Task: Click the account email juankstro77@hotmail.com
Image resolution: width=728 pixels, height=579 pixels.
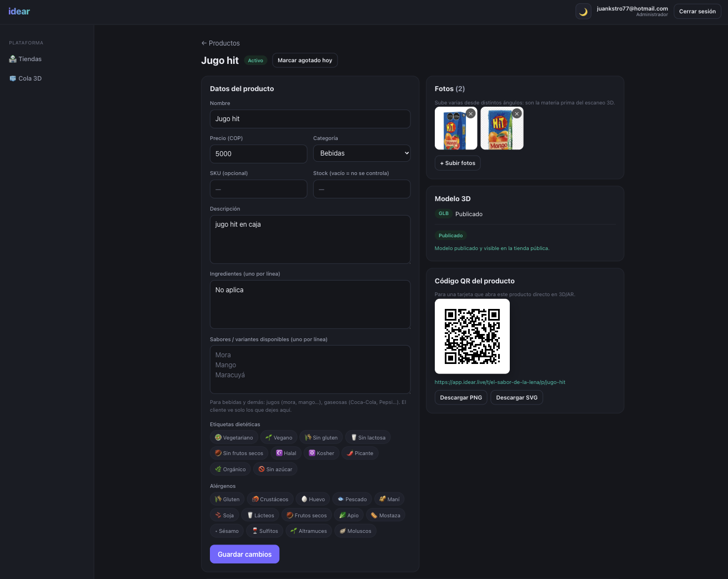Action: 632,8
